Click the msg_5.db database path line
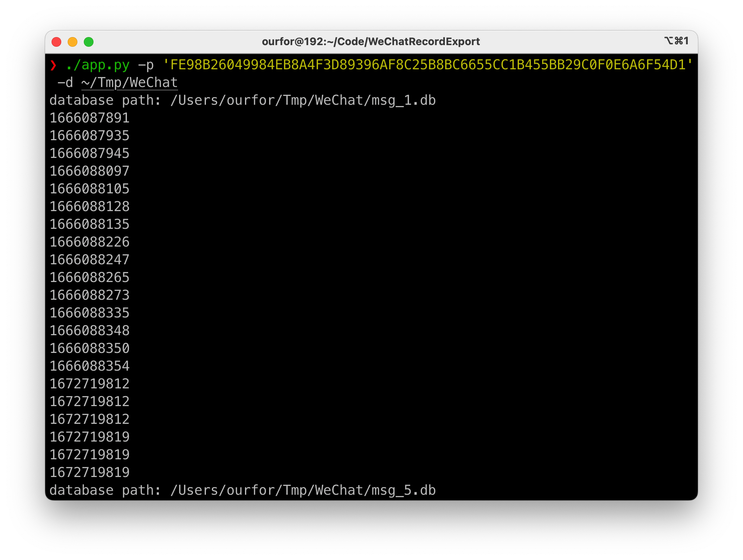The image size is (743, 560). click(243, 490)
